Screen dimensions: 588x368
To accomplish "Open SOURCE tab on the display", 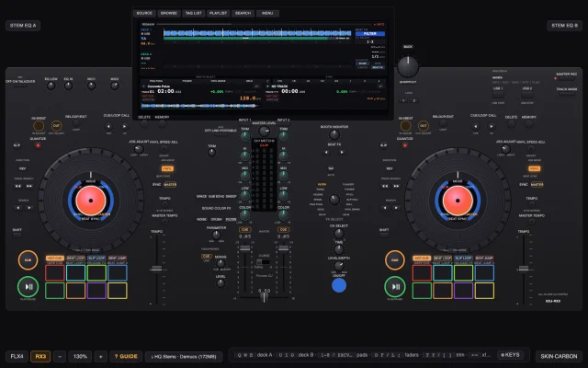I will [144, 13].
